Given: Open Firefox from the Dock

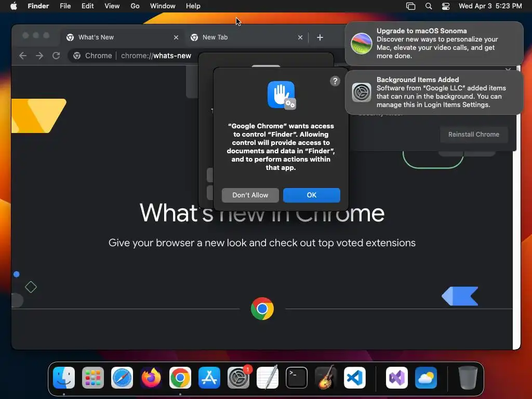Looking at the screenshot, I should (x=151, y=378).
